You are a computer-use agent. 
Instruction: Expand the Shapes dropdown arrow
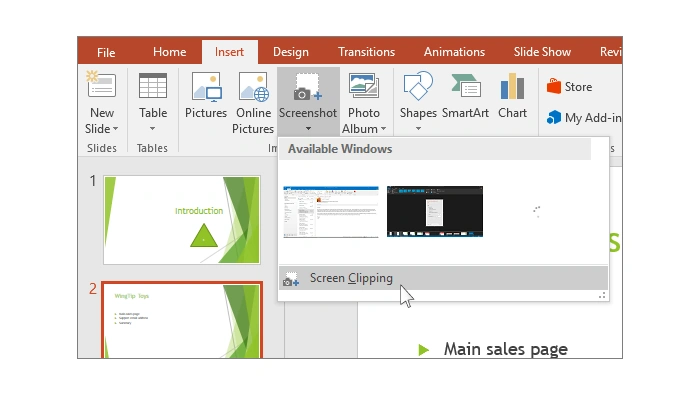(x=418, y=129)
